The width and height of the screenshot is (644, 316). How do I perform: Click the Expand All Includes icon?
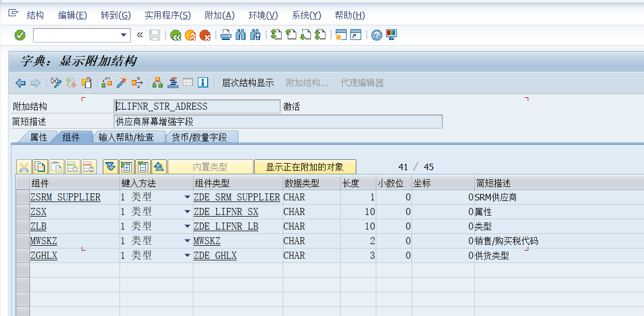point(110,166)
